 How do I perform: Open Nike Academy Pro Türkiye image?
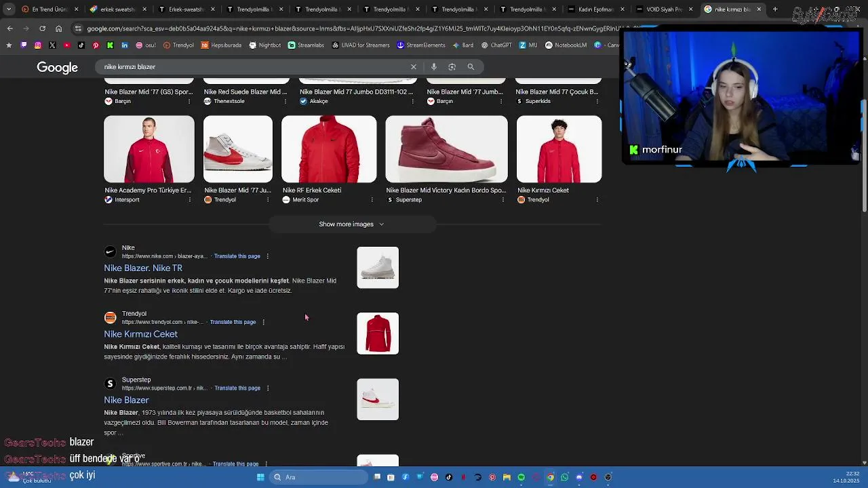point(149,149)
